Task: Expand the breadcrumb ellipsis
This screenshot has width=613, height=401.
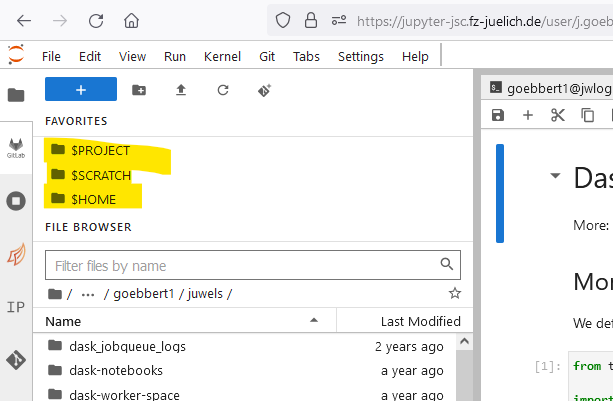Action: point(88,294)
